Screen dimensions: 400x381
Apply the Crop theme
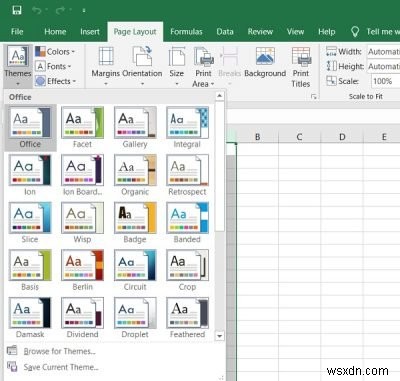click(187, 270)
